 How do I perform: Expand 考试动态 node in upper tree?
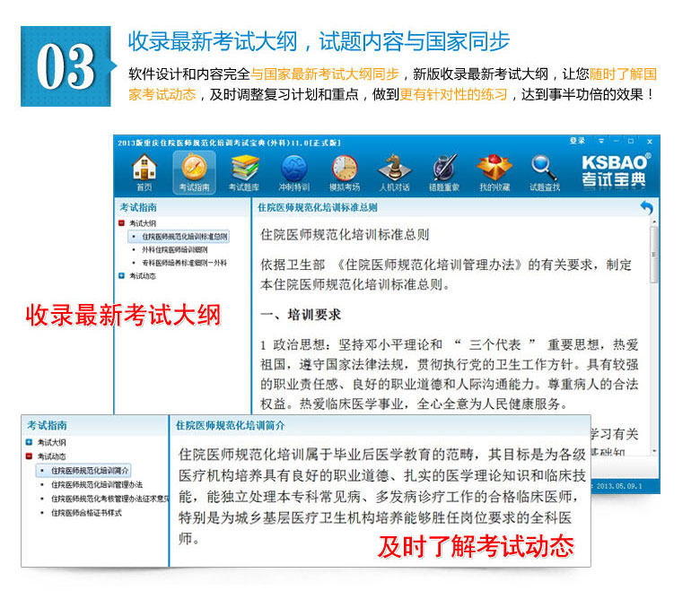click(121, 275)
